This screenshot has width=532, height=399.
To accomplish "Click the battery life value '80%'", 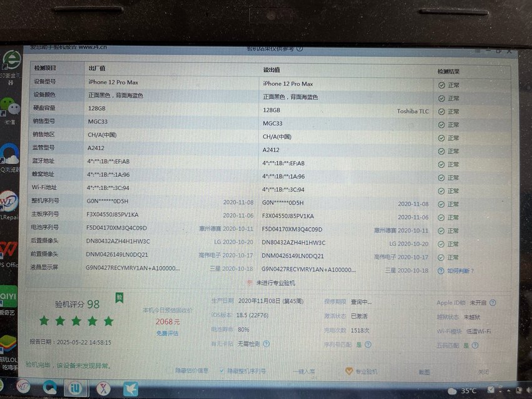I will (243, 329).
